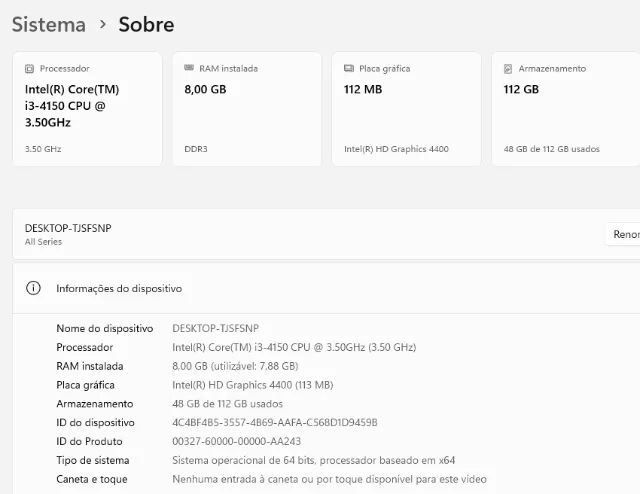640x494 pixels.
Task: Click the Processador chip icon
Action: coord(29,69)
